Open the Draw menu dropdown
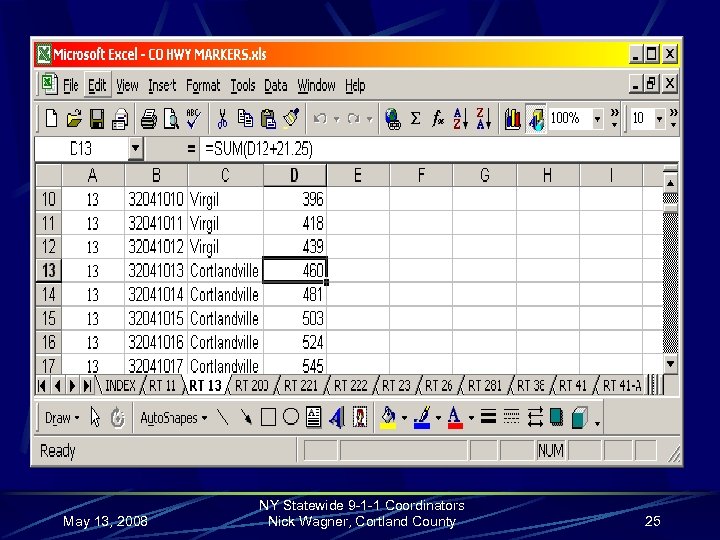 pos(62,418)
